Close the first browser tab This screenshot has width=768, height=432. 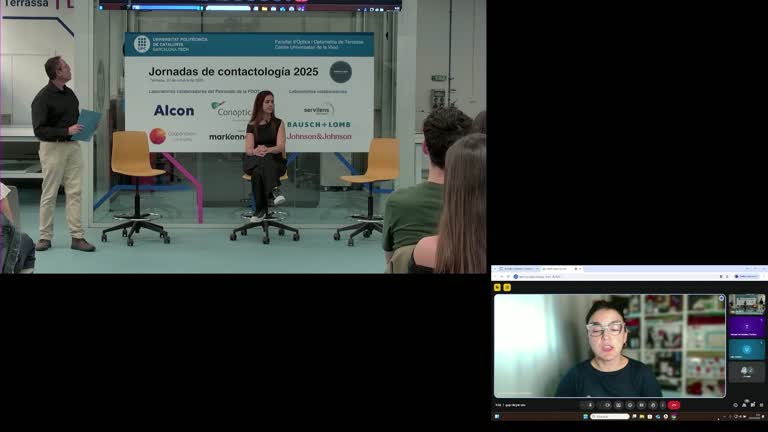click(537, 269)
